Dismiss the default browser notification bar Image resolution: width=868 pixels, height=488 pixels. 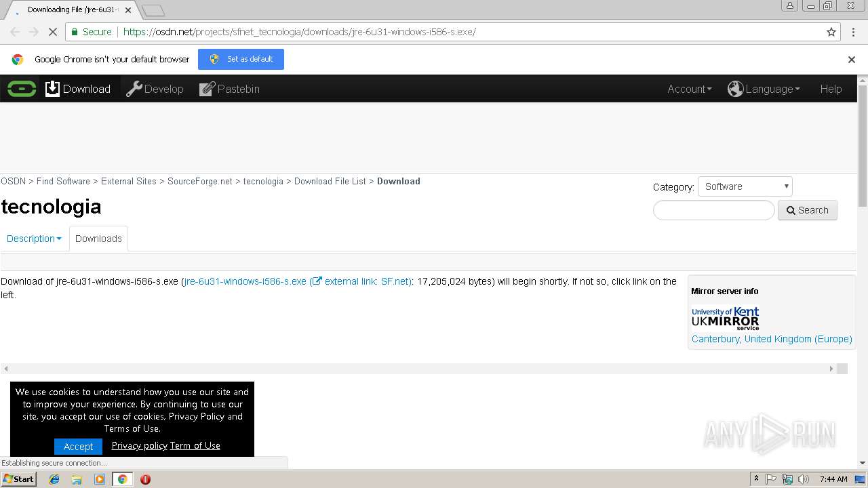pyautogui.click(x=852, y=59)
